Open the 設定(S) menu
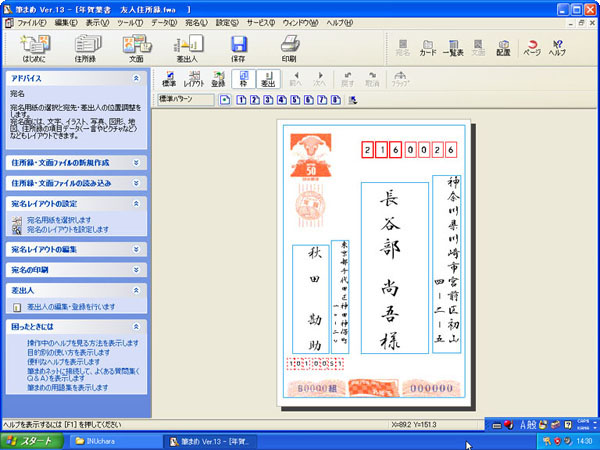Viewport: 600px width, 450px height. coord(227,21)
